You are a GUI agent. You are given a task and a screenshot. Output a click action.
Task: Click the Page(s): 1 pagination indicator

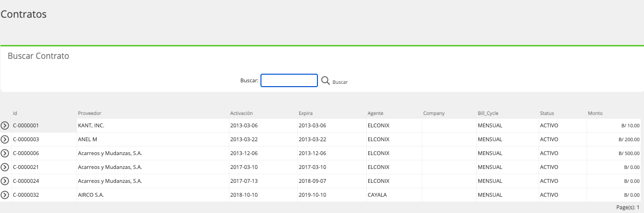pos(628,207)
